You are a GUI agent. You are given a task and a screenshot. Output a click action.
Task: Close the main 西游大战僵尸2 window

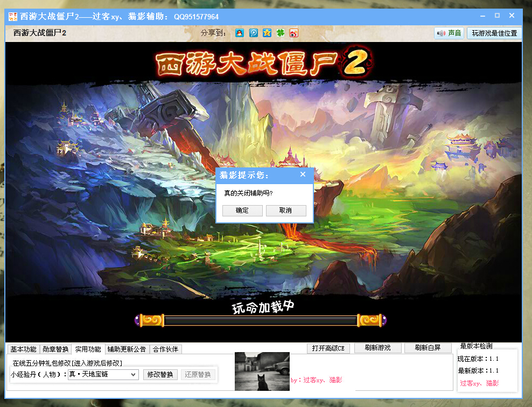pos(512,16)
